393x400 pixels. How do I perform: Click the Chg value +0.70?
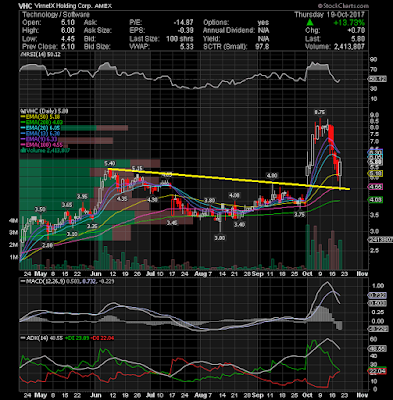click(356, 31)
